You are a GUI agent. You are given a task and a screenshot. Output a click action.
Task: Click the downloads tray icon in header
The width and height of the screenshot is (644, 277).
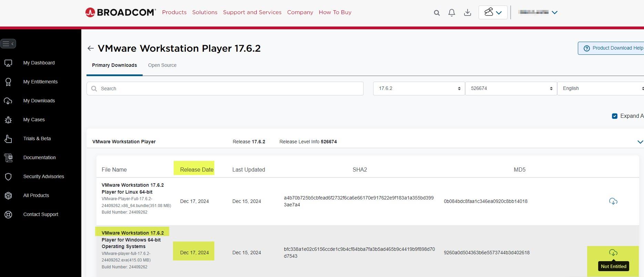(467, 13)
